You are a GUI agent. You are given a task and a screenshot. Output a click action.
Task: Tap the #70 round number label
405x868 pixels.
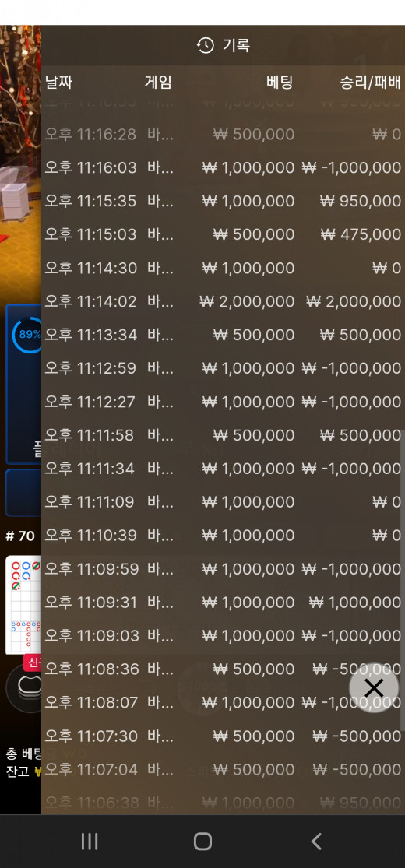20,536
